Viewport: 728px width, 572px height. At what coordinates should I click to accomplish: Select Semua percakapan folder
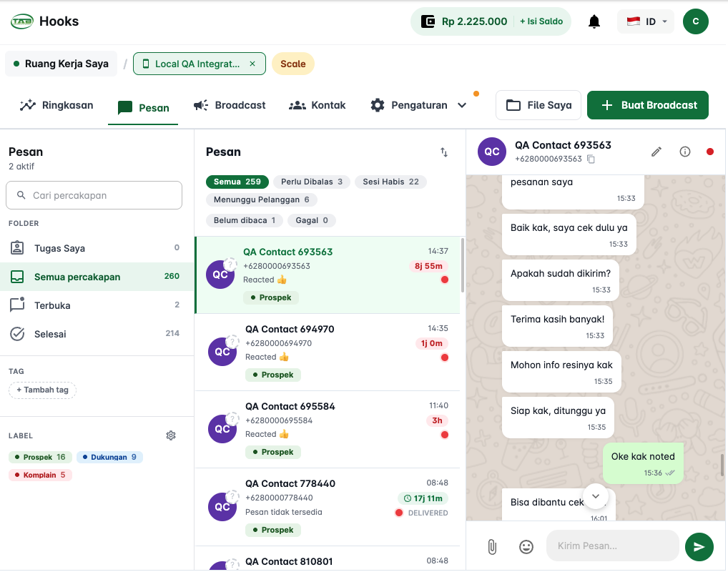click(97, 277)
